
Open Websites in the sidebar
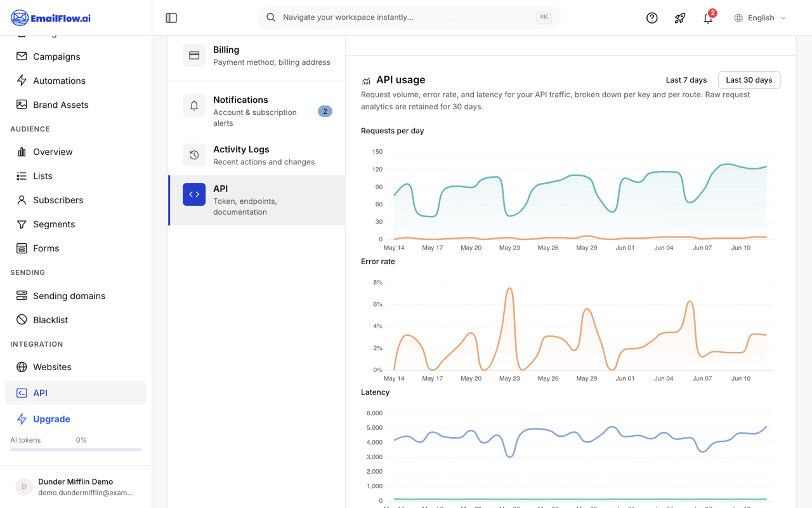point(75,367)
